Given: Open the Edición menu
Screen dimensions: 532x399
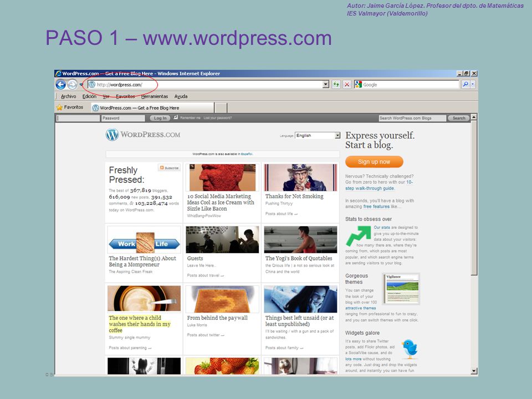Looking at the screenshot, I should 89,96.
